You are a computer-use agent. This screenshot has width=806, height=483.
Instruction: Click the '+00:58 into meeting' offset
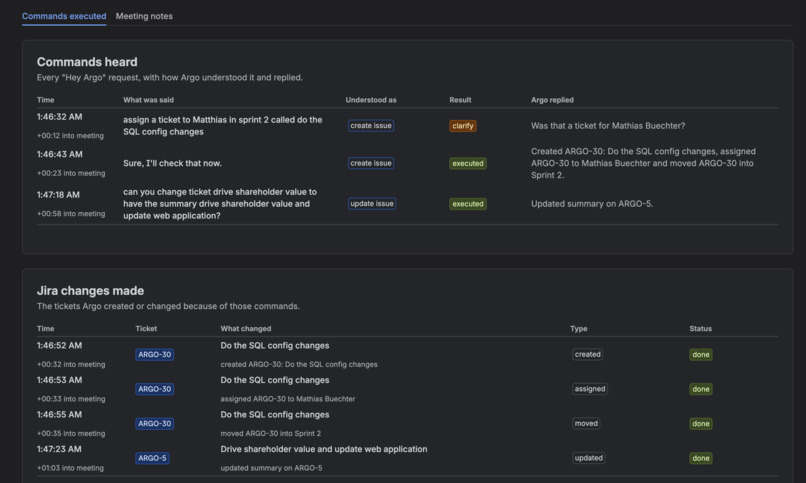pyautogui.click(x=70, y=214)
